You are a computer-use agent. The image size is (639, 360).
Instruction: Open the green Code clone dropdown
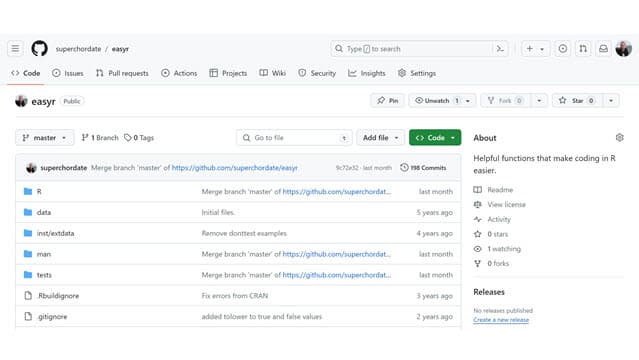coord(435,138)
